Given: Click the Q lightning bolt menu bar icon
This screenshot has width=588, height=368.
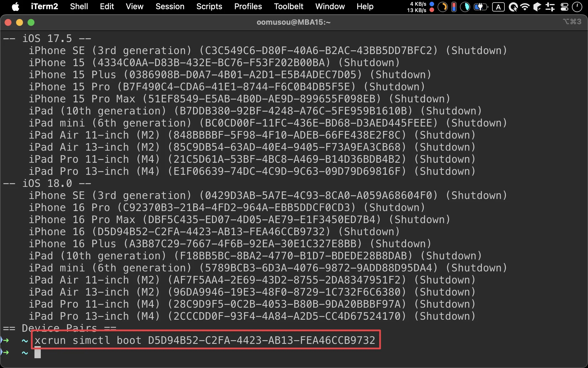Looking at the screenshot, I should click(513, 7).
